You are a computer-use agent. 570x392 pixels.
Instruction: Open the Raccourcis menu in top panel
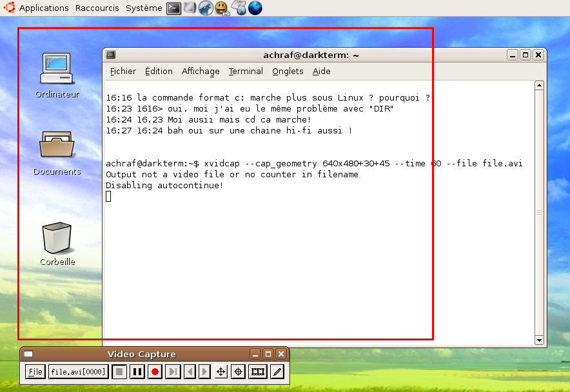click(97, 8)
